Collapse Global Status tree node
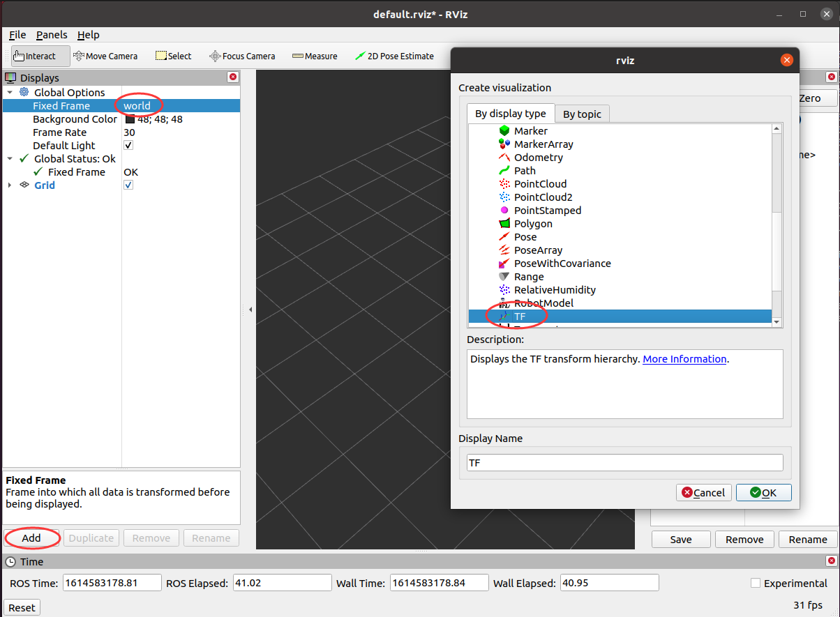 10,159
